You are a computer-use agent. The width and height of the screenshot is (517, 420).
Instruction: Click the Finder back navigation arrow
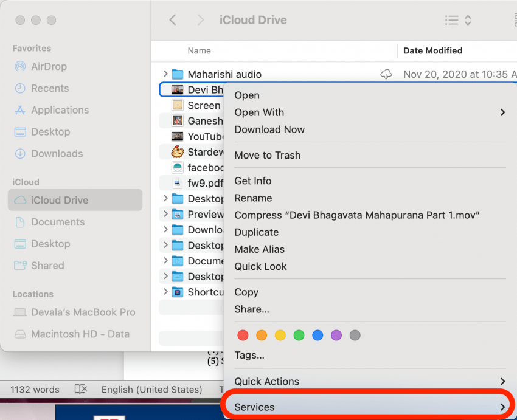pos(173,20)
